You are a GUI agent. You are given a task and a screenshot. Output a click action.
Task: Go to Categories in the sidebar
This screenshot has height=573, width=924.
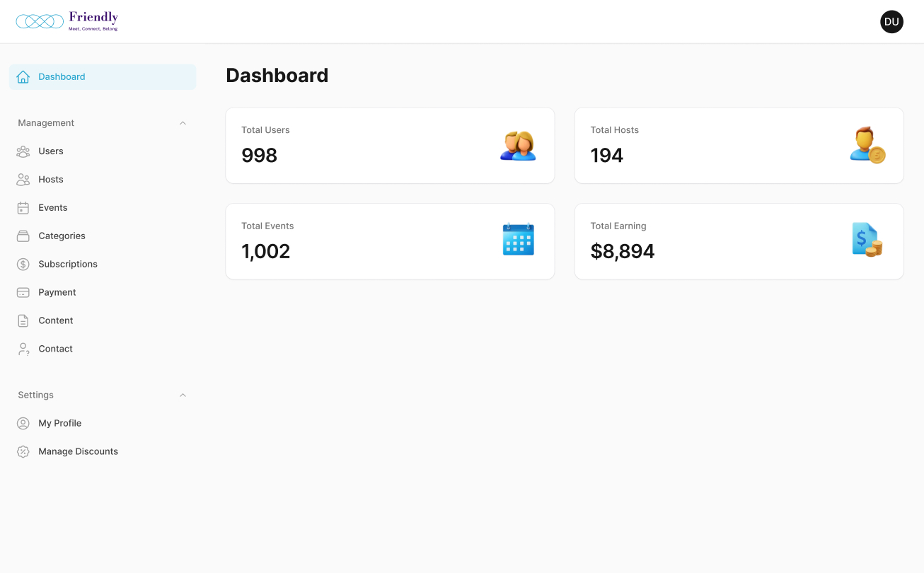(62, 236)
